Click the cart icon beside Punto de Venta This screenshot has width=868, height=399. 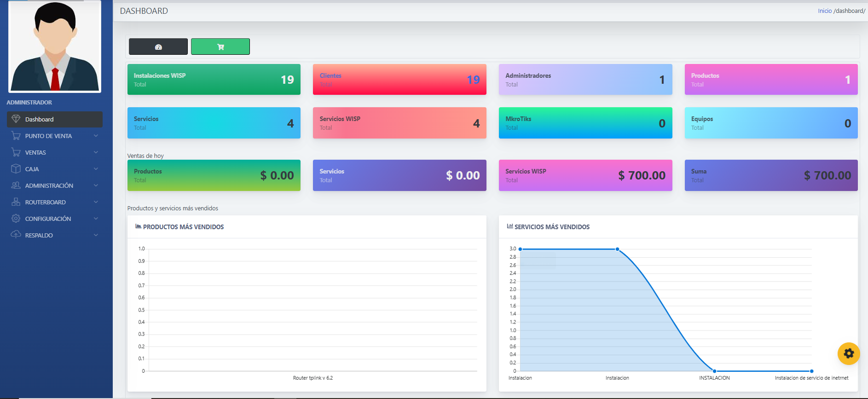coord(16,136)
